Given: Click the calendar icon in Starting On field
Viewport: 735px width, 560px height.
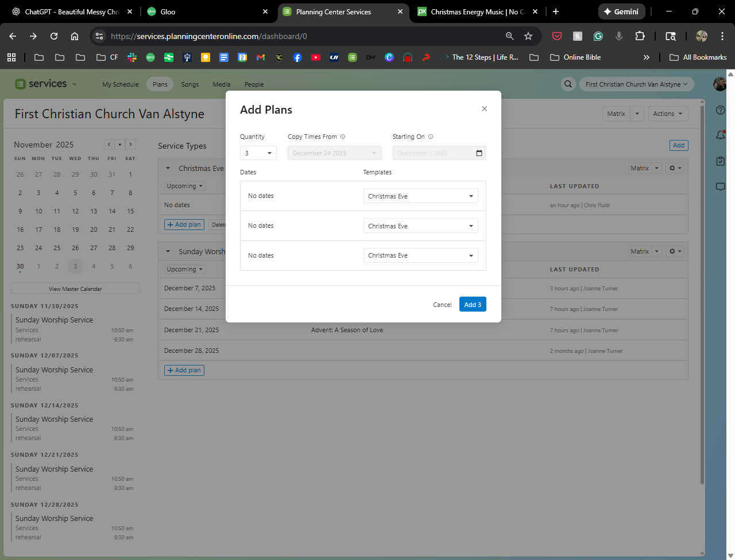Looking at the screenshot, I should point(479,153).
